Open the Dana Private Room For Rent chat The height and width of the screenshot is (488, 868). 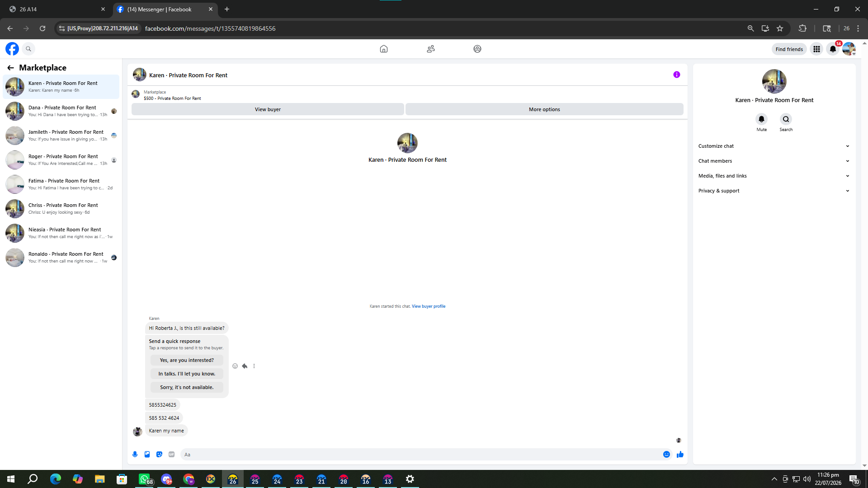pyautogui.click(x=61, y=111)
